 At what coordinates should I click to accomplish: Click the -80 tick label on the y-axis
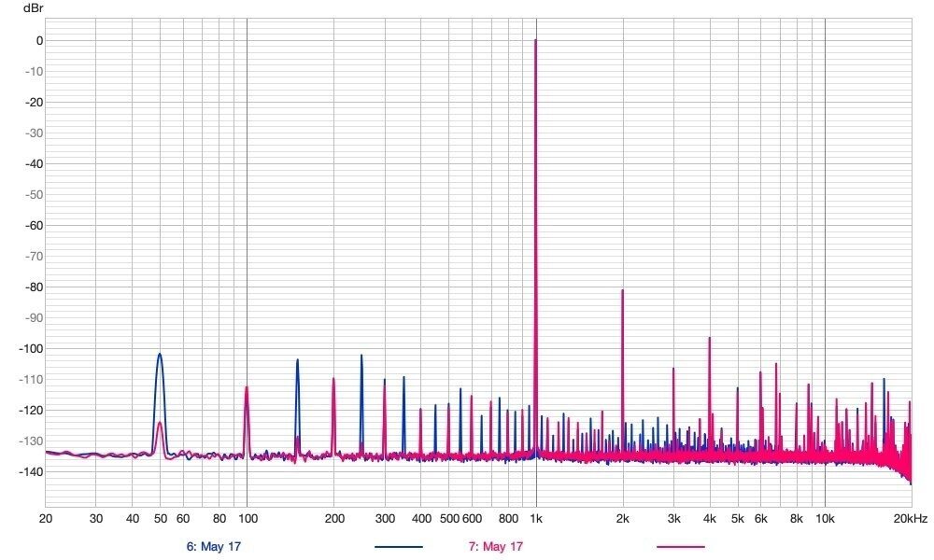[x=34, y=287]
